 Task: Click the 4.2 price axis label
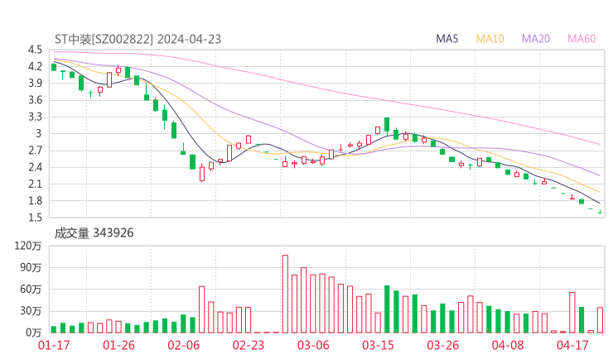point(35,66)
